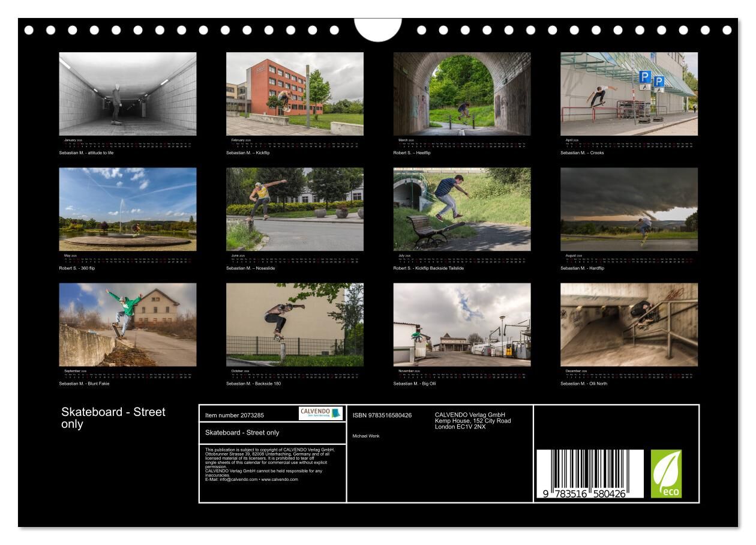The height and width of the screenshot is (545, 756).
Task: Select the August Hardflip storm photo
Action: tap(629, 209)
